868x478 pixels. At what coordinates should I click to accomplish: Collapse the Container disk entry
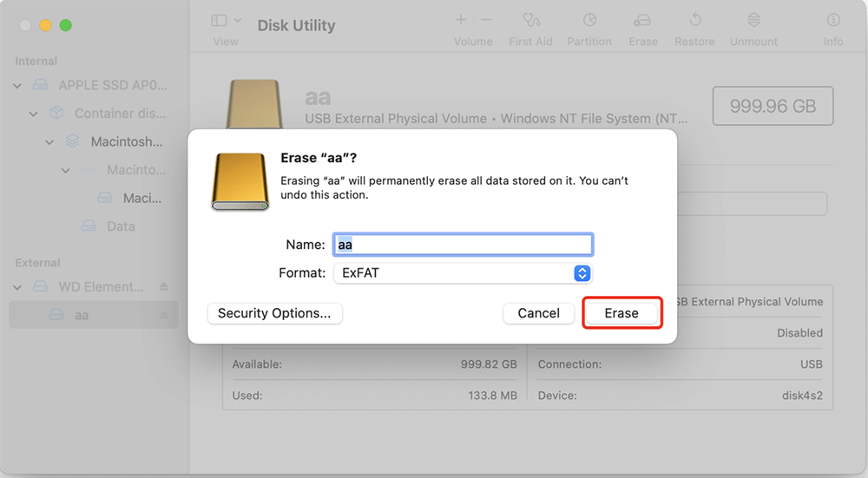click(x=34, y=114)
